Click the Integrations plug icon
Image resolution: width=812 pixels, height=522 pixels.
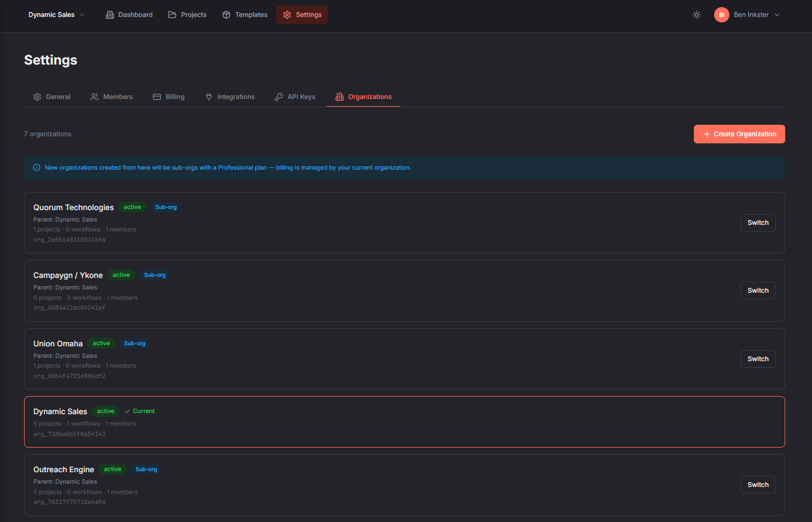(x=209, y=97)
